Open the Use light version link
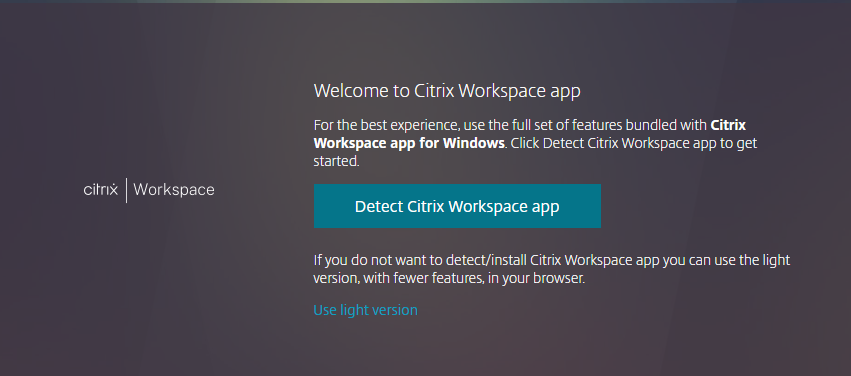This screenshot has width=851, height=376. point(365,310)
